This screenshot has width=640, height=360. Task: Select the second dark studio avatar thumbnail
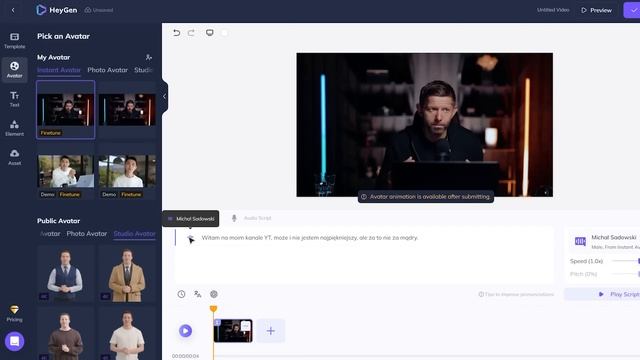(127, 110)
